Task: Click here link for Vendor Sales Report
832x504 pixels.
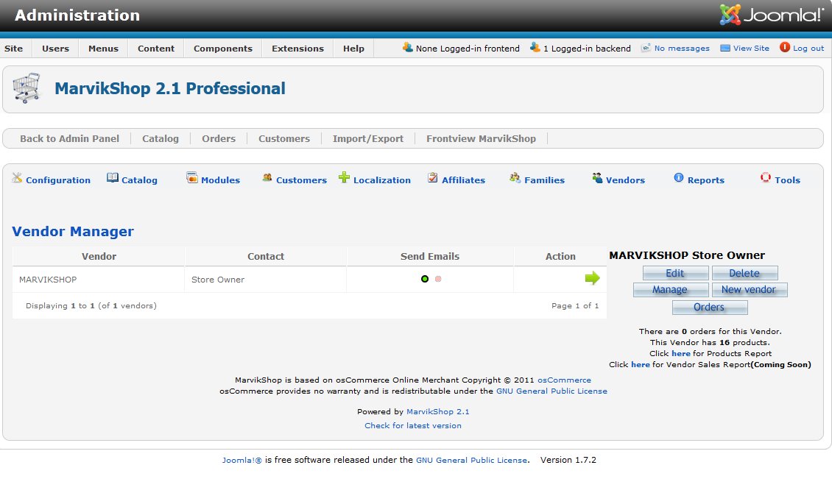Action: tap(640, 365)
